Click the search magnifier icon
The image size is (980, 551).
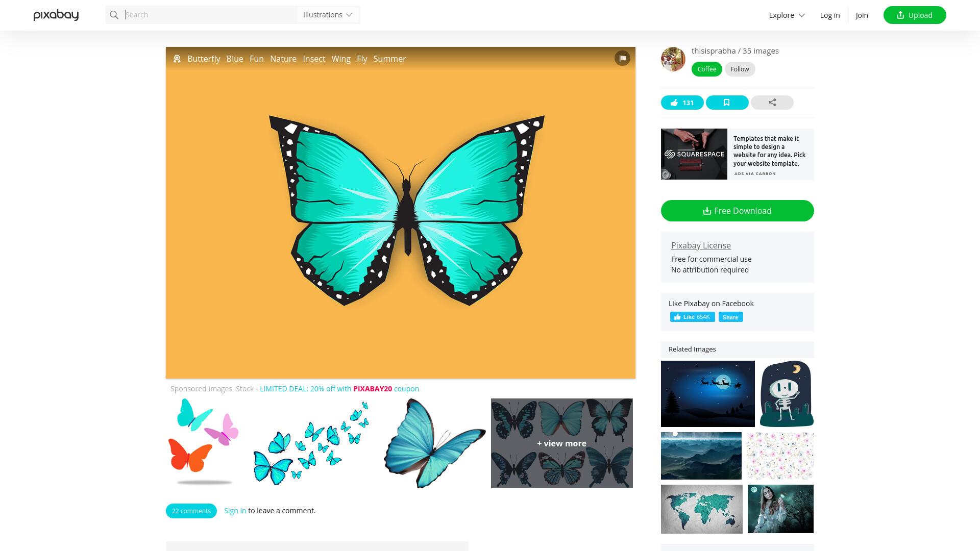tap(114, 15)
